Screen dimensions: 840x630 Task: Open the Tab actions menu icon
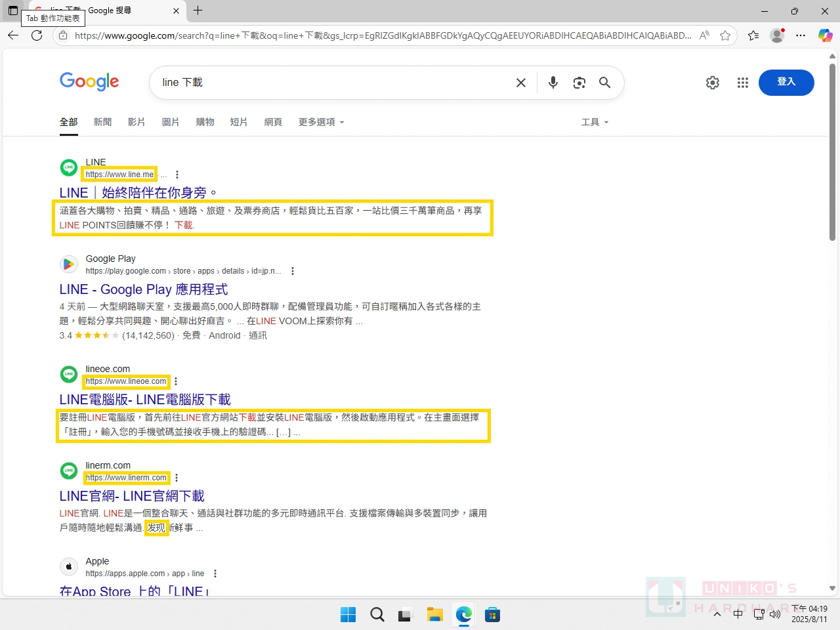[12, 10]
